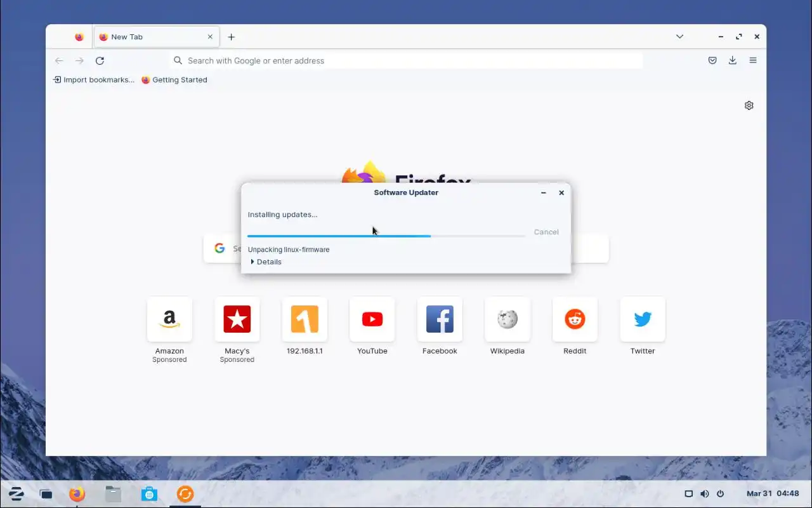The height and width of the screenshot is (508, 812).
Task: Click the 'Installing updates...' label
Action: (282, 215)
